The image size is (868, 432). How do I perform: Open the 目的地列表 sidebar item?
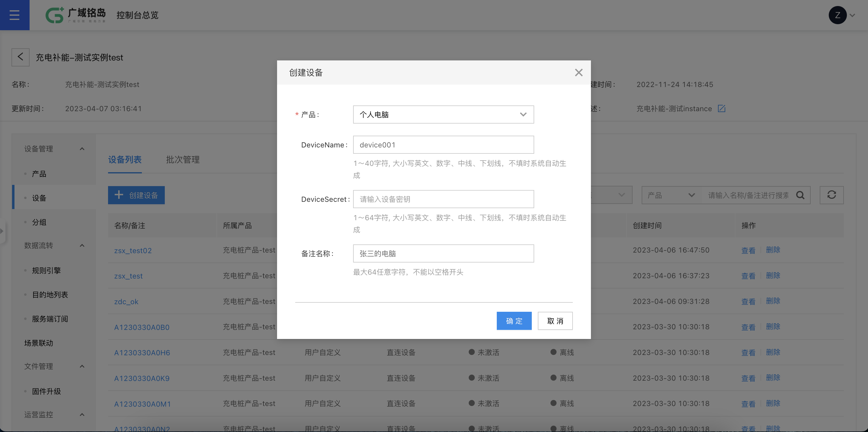coord(50,295)
